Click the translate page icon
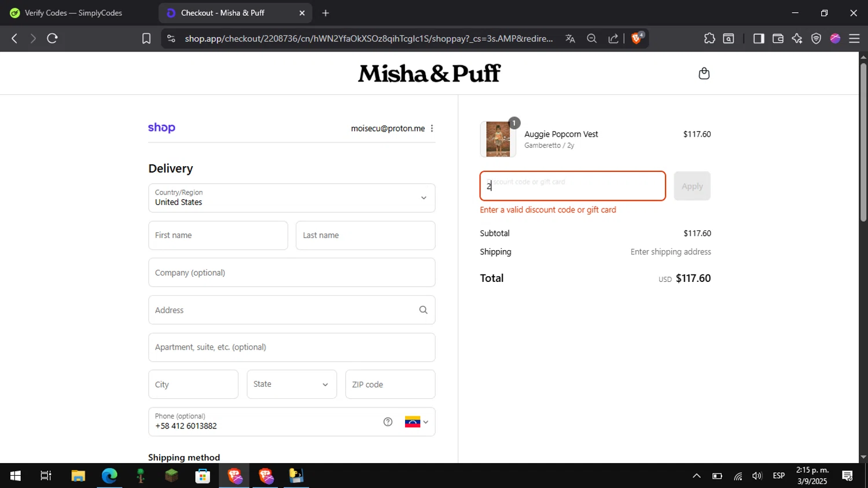 571,38
